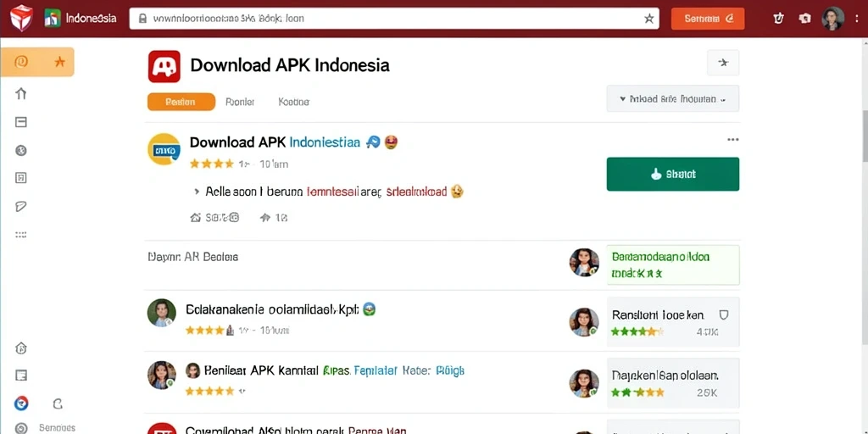This screenshot has width=868, height=434.
Task: Open the three-dot options of the first listing
Action: point(732,140)
